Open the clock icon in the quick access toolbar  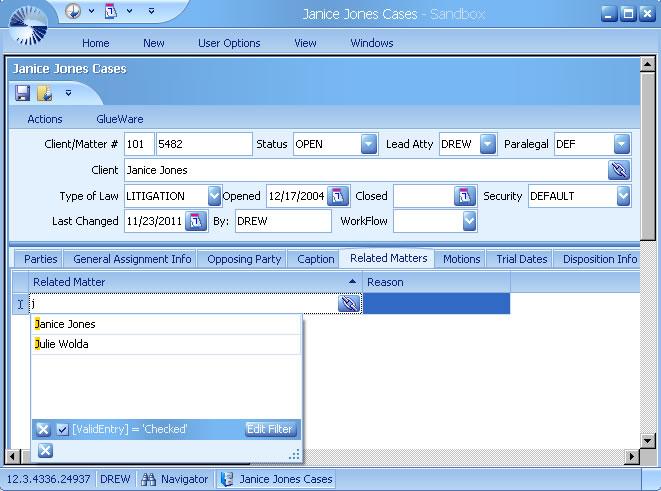coord(73,11)
